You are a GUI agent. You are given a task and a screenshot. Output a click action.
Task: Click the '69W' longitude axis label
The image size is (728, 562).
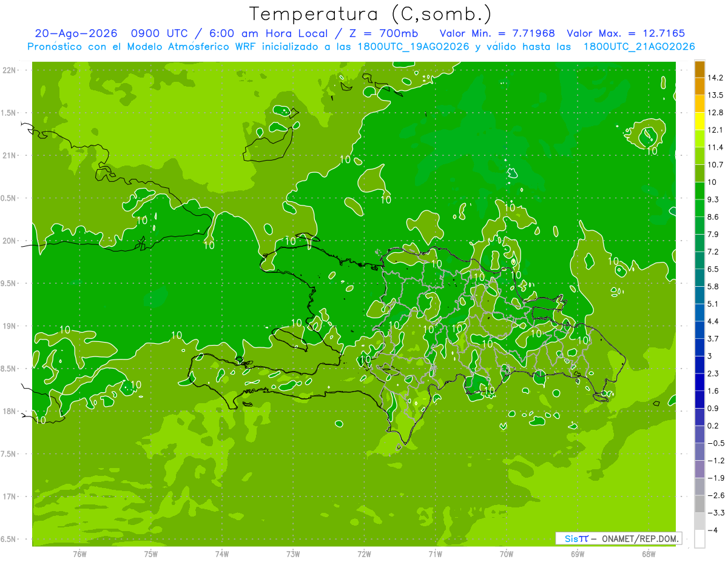[x=578, y=554]
